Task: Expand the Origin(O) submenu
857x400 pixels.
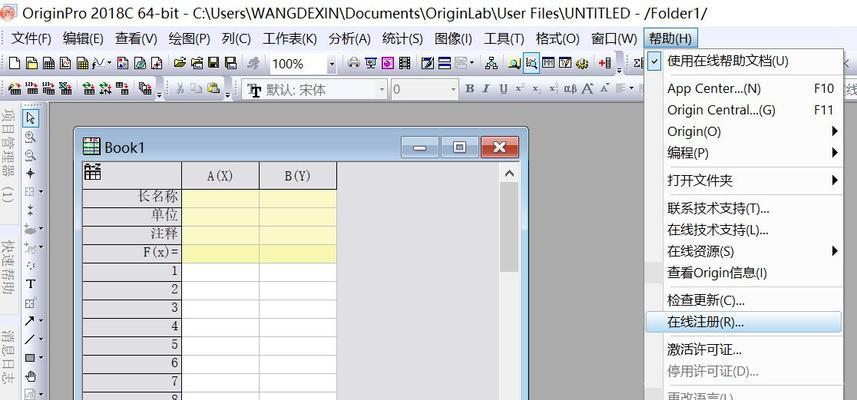Action: pyautogui.click(x=743, y=132)
